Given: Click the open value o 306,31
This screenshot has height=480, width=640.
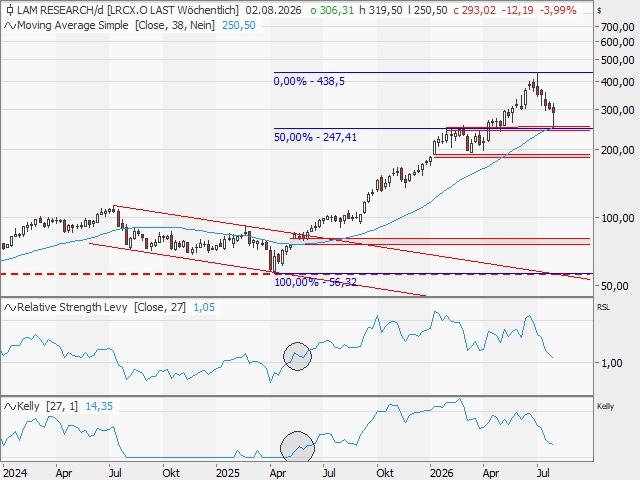Looking at the screenshot, I should pyautogui.click(x=332, y=10).
